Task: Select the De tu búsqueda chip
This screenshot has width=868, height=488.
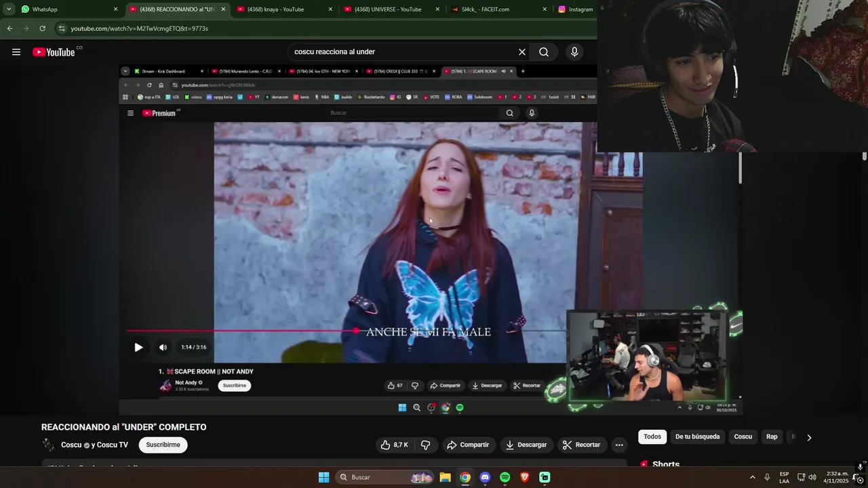Action: click(x=697, y=436)
